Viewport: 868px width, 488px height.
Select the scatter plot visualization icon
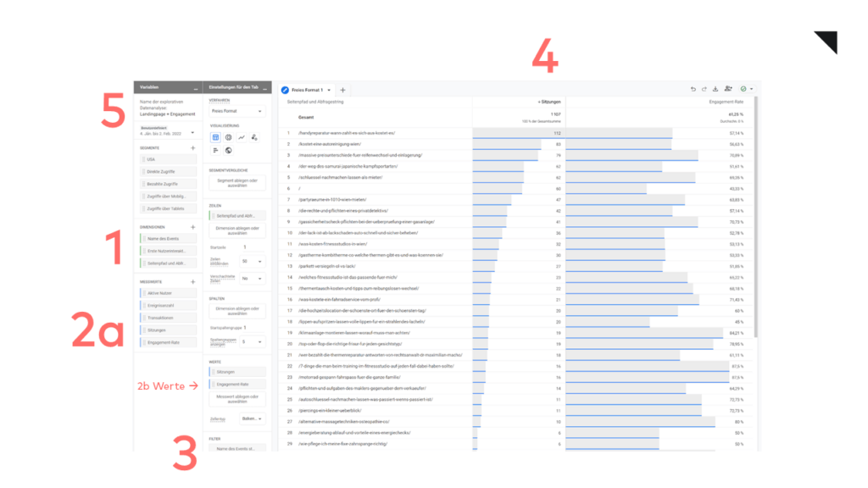pos(254,137)
